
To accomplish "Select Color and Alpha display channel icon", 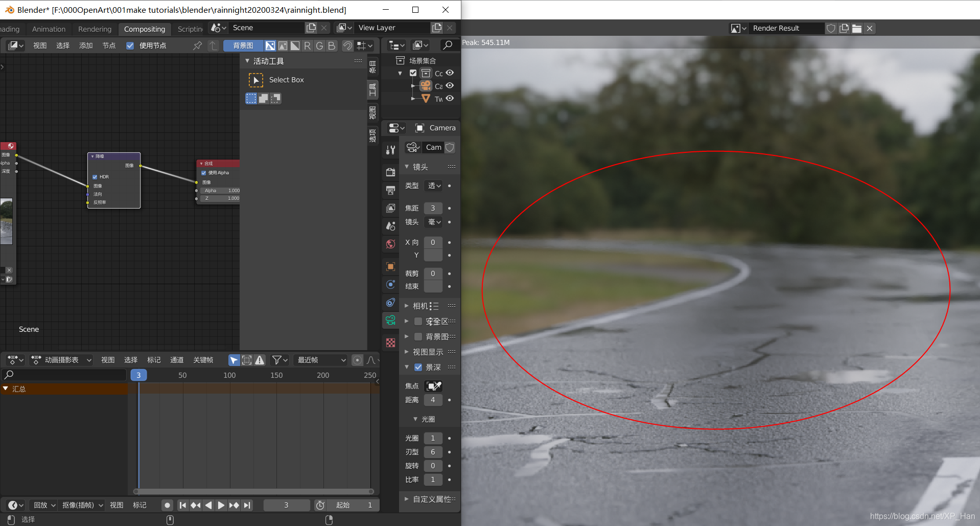I will point(270,45).
